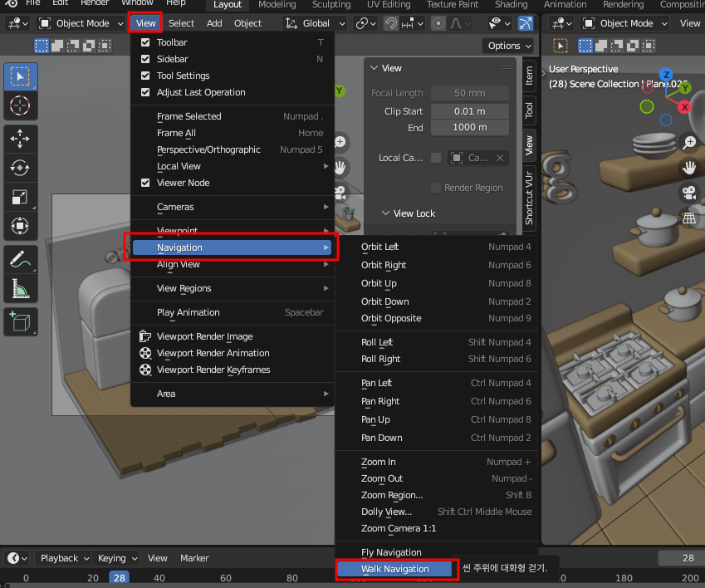Select the Select Box tool
This screenshot has height=588, width=705.
point(20,77)
